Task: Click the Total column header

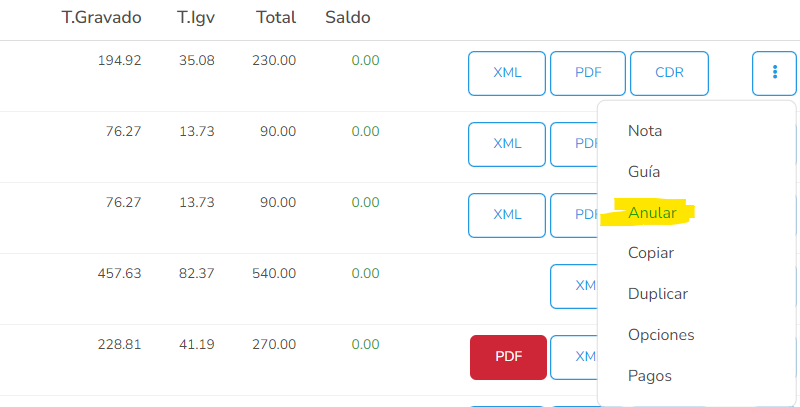Action: tap(276, 17)
